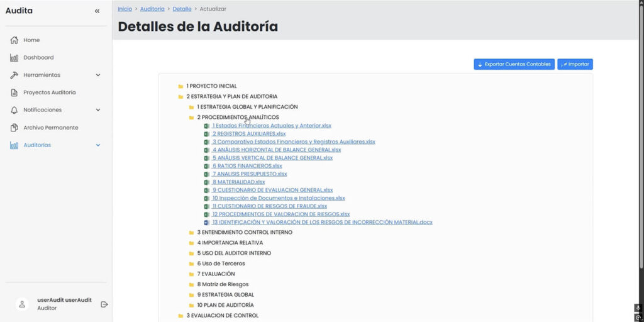The image size is (644, 322).
Task: Click the logout icon beside userAudit
Action: coord(104,304)
